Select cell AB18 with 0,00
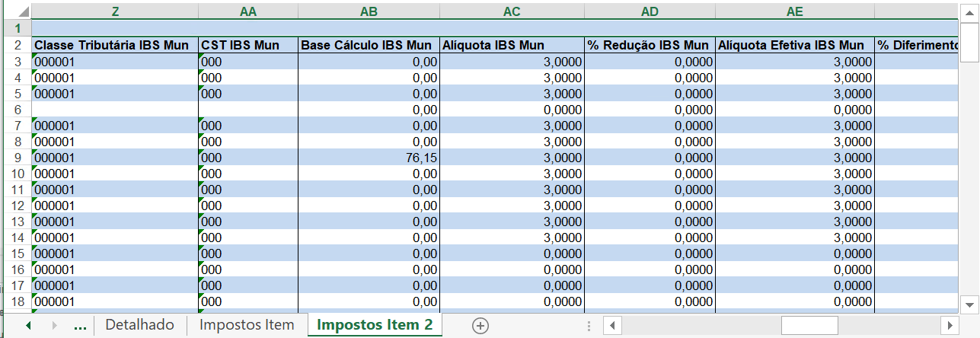 [x=369, y=301]
